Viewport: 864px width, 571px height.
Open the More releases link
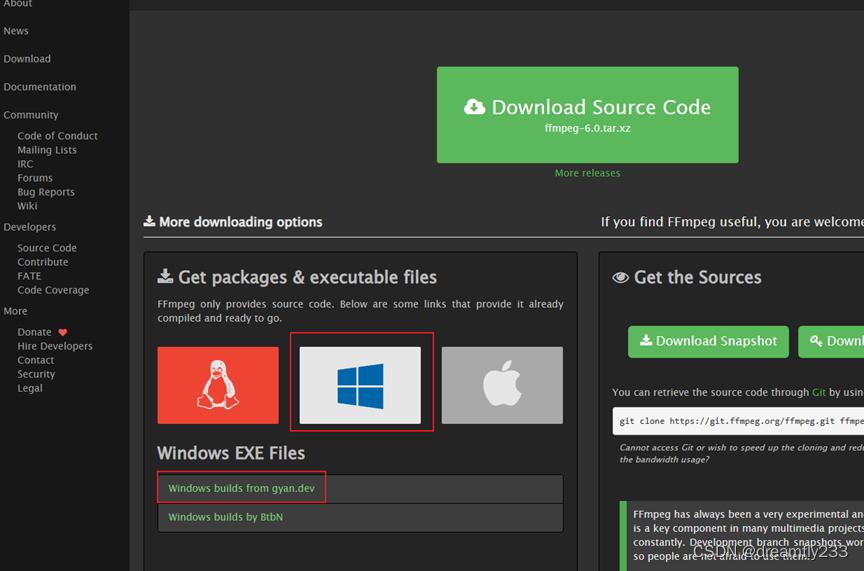[587, 173]
